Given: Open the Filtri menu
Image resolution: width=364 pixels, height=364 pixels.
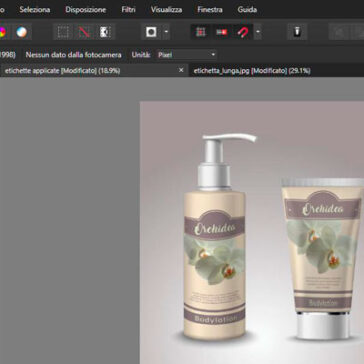Looking at the screenshot, I should (128, 10).
